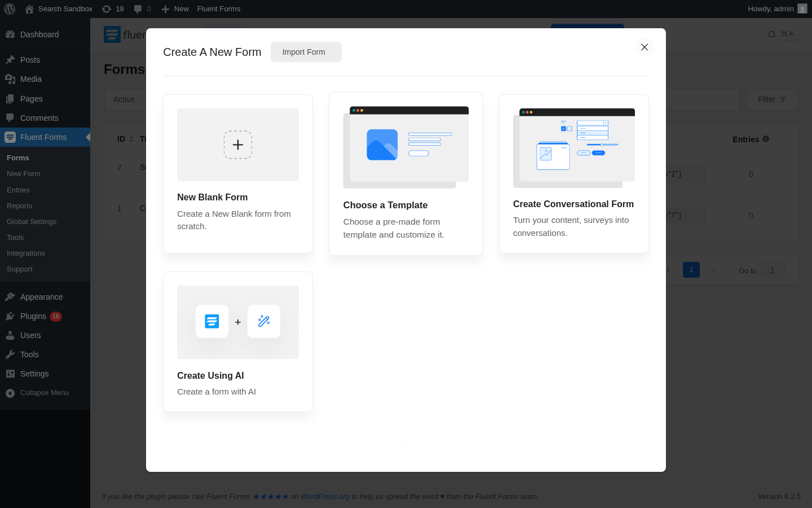Click the magic wand AI icon
812x508 pixels.
click(x=264, y=321)
